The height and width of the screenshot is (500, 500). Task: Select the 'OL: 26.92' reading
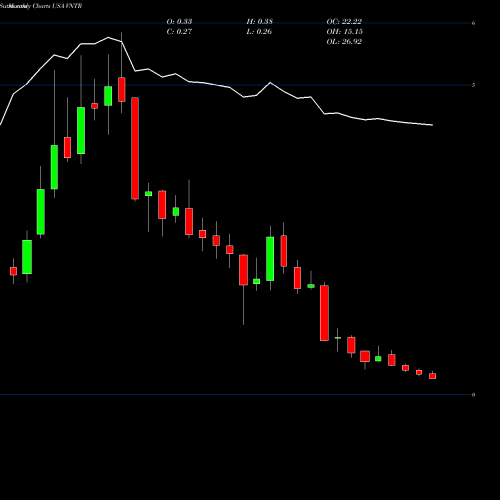(x=344, y=42)
